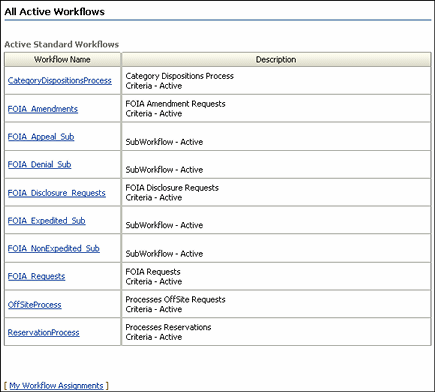Click 'Criteria - Active' in FOIA_Amendments row
The width and height of the screenshot is (435, 392).
(154, 114)
